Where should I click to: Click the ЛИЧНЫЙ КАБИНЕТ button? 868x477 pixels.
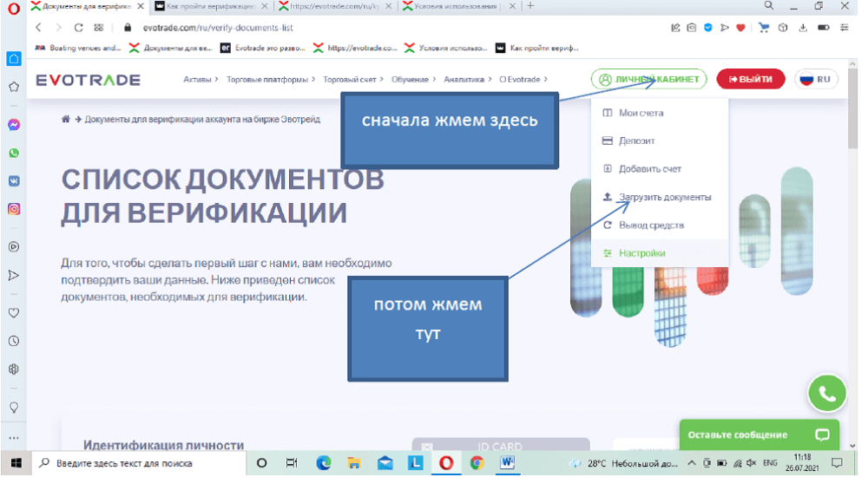[x=649, y=79]
